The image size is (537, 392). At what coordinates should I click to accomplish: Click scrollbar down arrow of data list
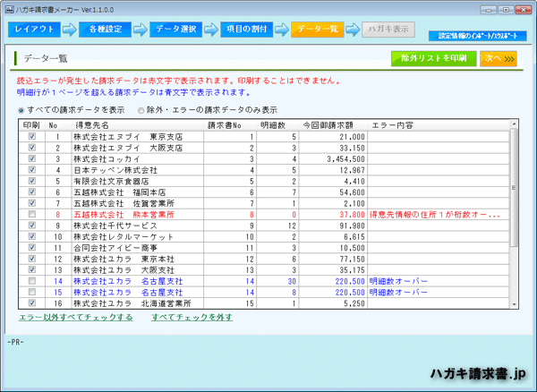(x=514, y=304)
